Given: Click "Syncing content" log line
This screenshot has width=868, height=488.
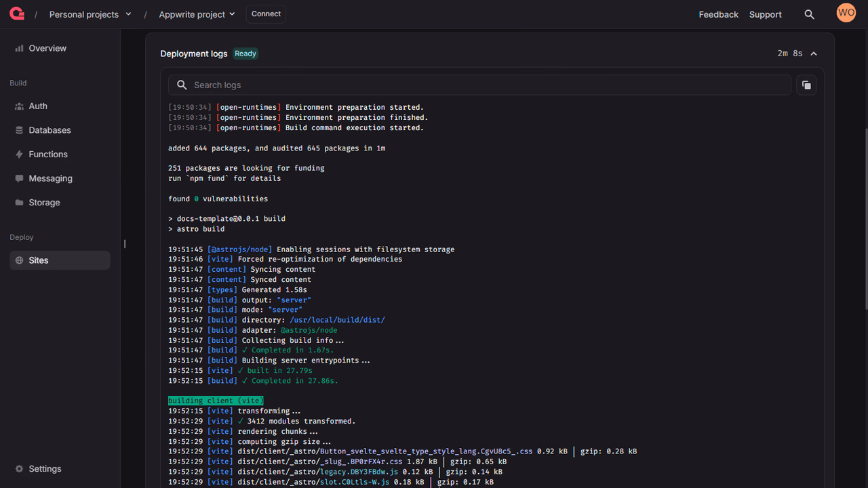Looking at the screenshot, I should 241,269.
